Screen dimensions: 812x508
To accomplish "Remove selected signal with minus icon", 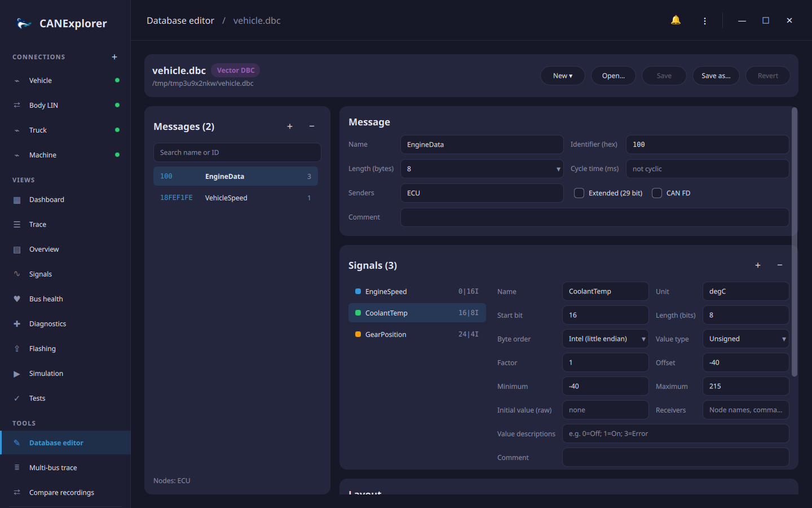I will (x=780, y=265).
